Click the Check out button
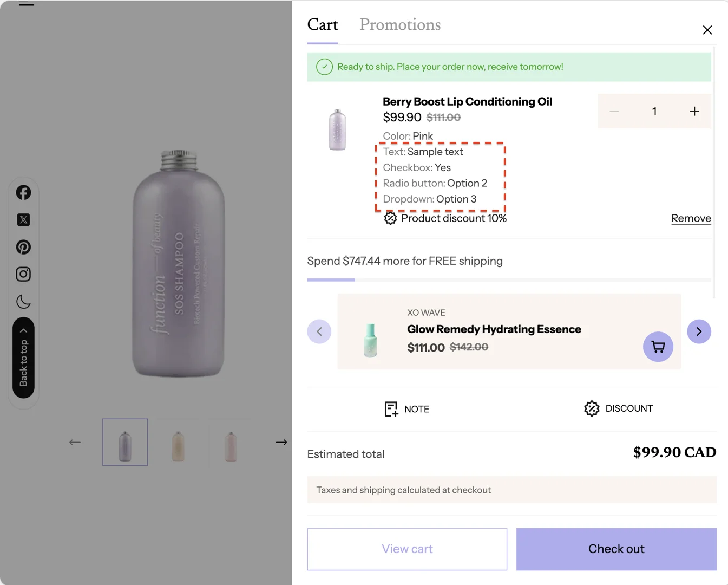Screen dimensions: 728x585 pyautogui.click(x=616, y=549)
